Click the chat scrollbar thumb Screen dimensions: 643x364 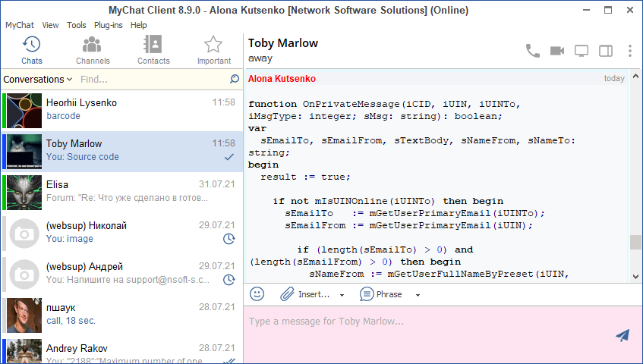tap(635, 242)
